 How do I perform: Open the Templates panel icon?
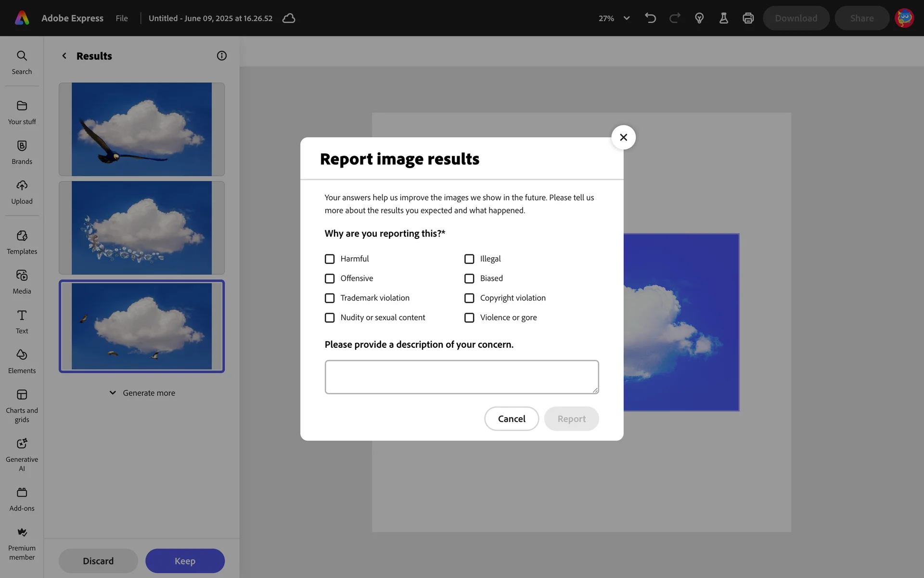click(x=22, y=236)
